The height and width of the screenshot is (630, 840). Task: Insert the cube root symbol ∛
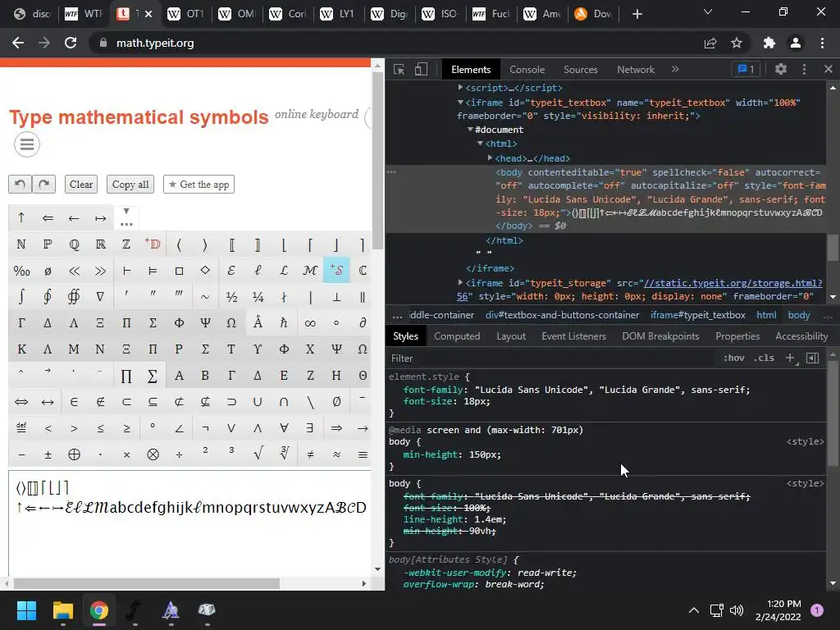point(284,454)
